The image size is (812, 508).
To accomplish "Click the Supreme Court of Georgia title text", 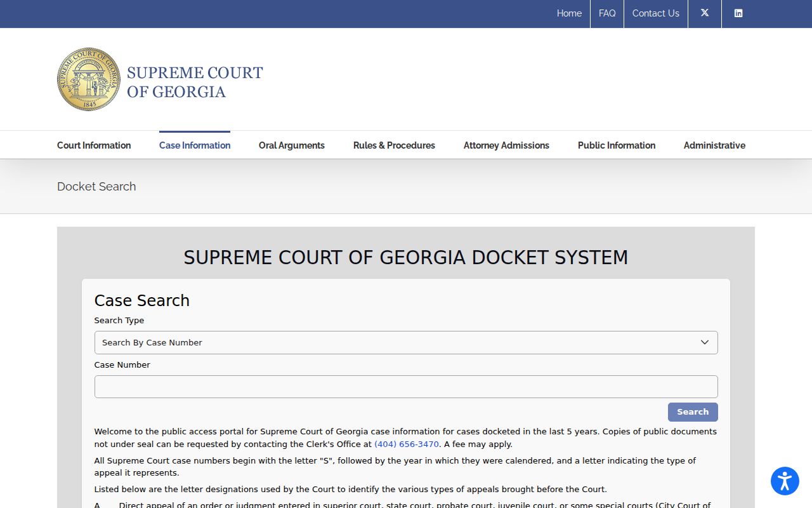I will coord(195,82).
